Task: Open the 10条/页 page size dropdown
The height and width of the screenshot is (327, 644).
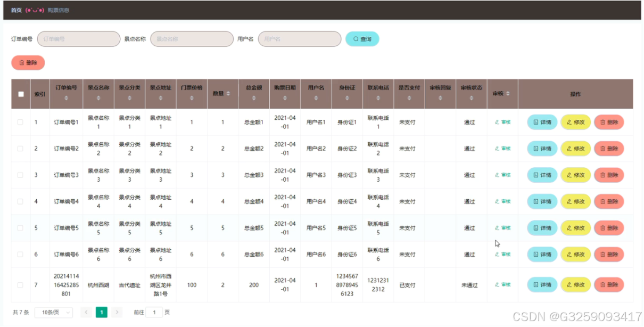Action: click(54, 313)
